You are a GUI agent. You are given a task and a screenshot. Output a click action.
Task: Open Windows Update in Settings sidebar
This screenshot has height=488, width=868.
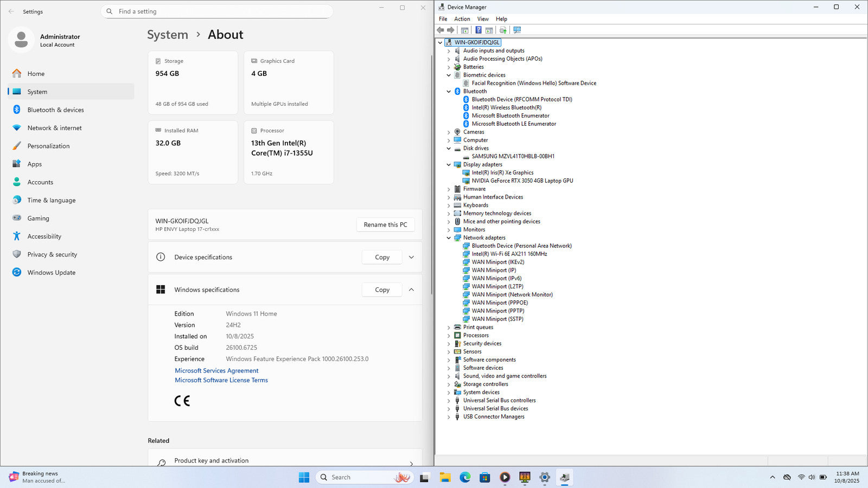(x=51, y=273)
